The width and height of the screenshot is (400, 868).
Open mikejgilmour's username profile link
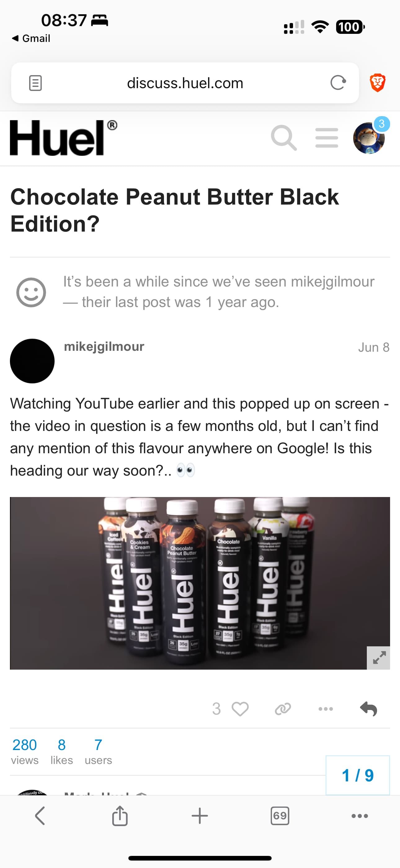pos(104,346)
